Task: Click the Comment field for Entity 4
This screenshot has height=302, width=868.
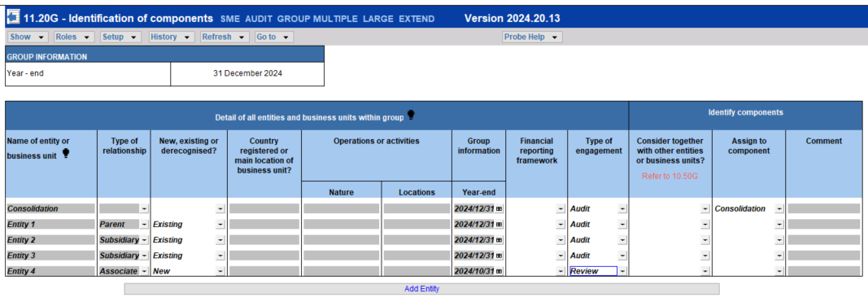Action: (824, 271)
